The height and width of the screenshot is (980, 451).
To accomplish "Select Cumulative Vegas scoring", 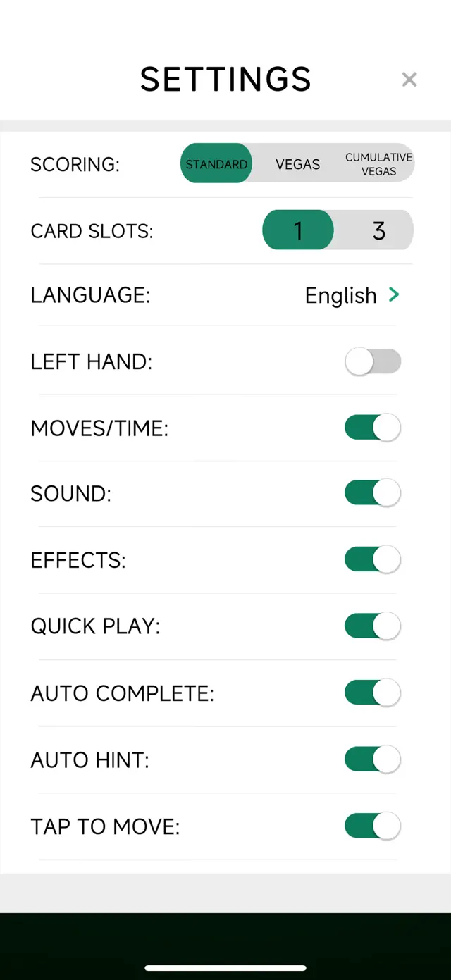I will [378, 163].
